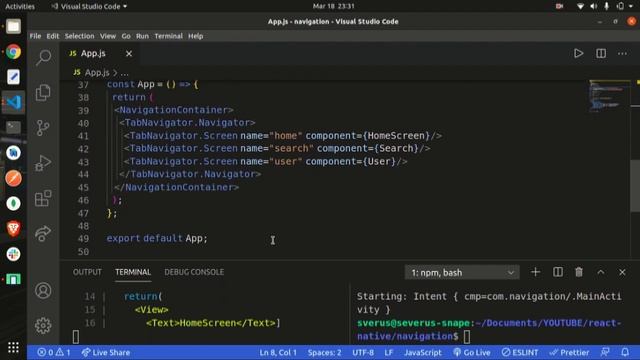Open the Selection menu
This screenshot has width=640, height=360.
coord(79,36)
